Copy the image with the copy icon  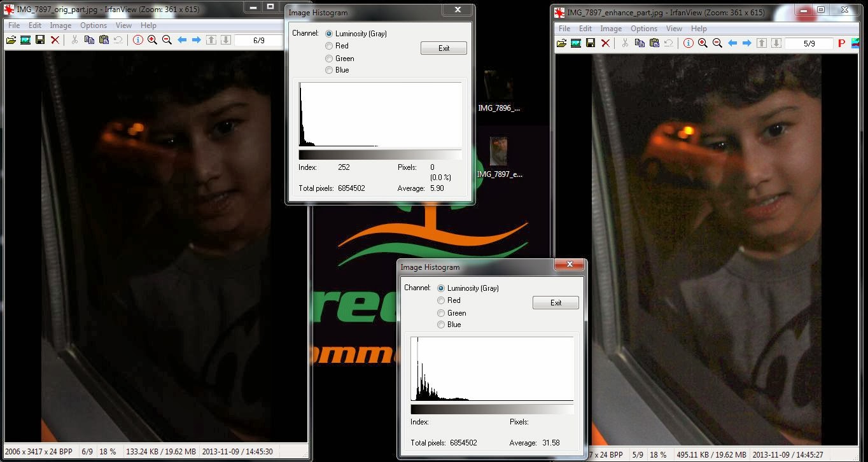pyautogui.click(x=90, y=39)
